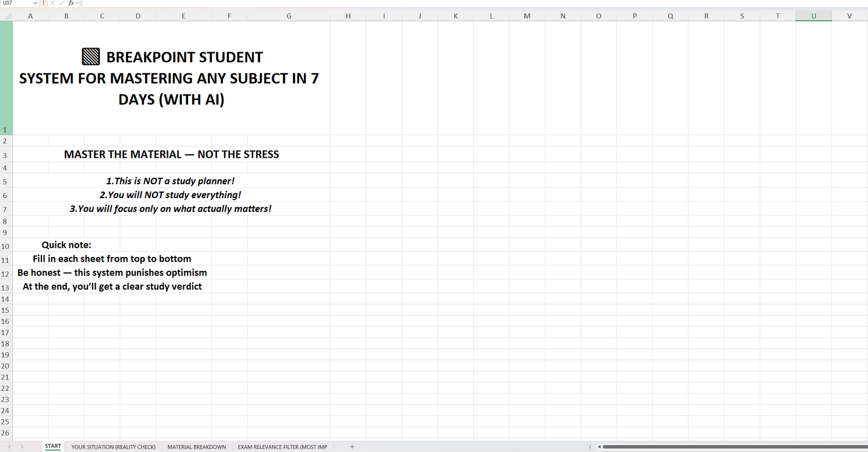
Task: Switch to the START sheet tab
Action: [x=53, y=447]
